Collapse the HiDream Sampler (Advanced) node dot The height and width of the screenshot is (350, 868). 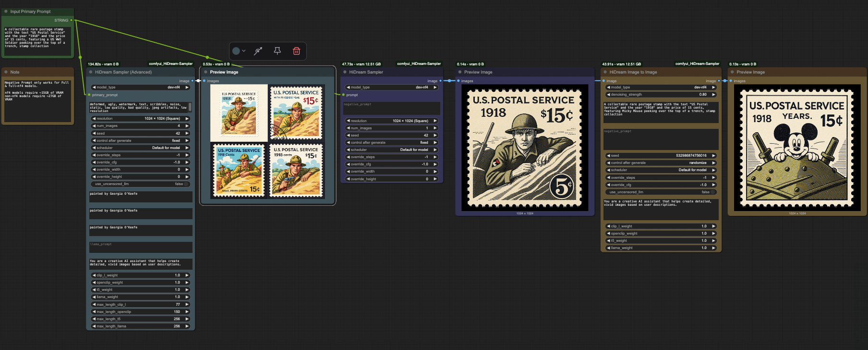(x=91, y=72)
